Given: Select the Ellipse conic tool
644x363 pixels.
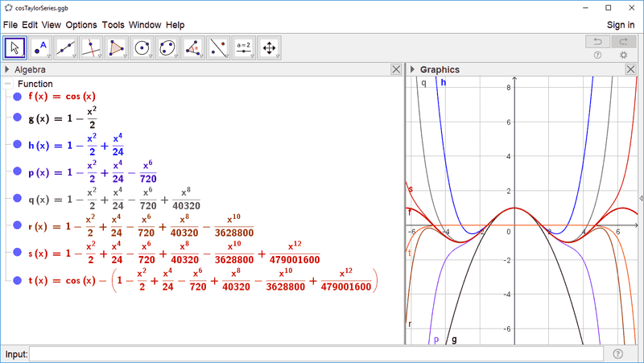Looking at the screenshot, I should point(168,47).
